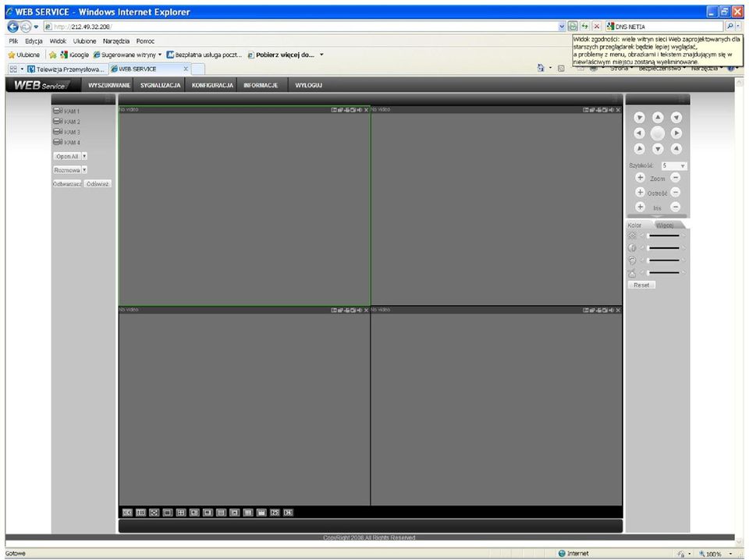Screen dimensions: 749x560
Task: Toggle audio icon in bottom-right video window
Action: pos(611,310)
